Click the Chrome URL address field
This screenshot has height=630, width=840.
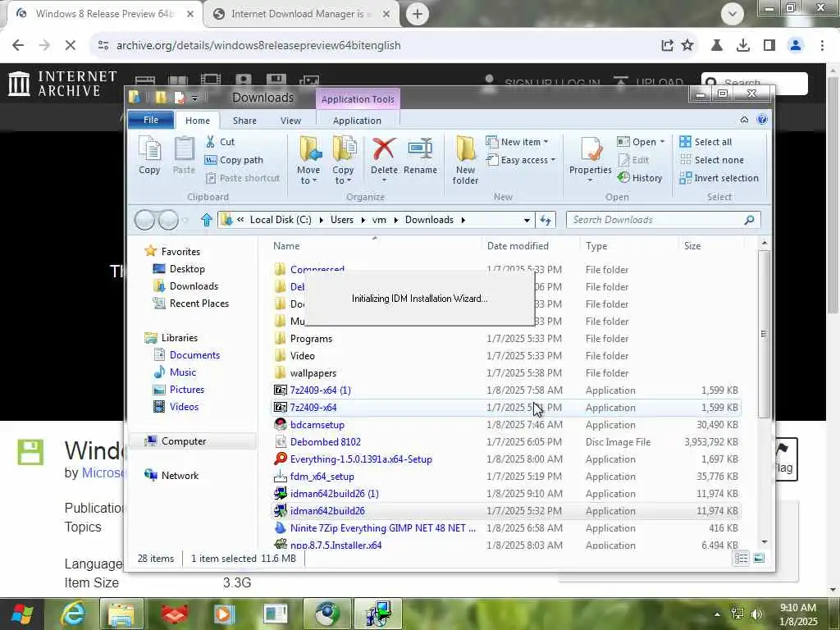(x=375, y=46)
